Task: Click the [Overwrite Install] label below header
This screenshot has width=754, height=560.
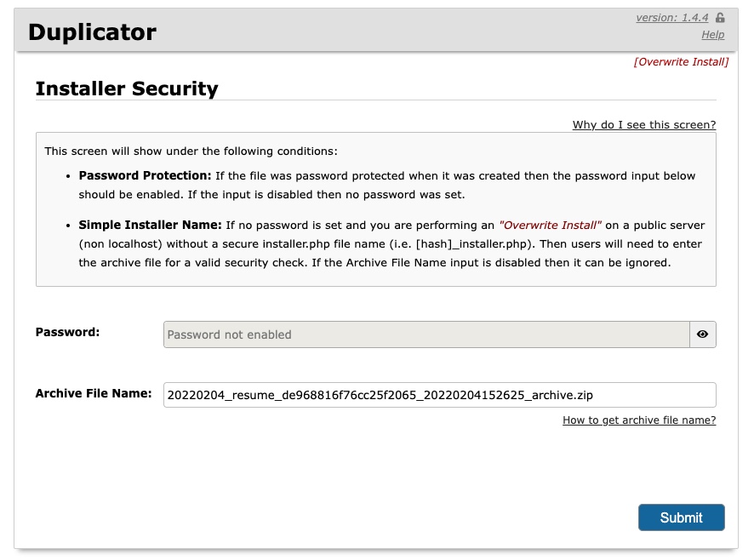Action: [x=681, y=62]
